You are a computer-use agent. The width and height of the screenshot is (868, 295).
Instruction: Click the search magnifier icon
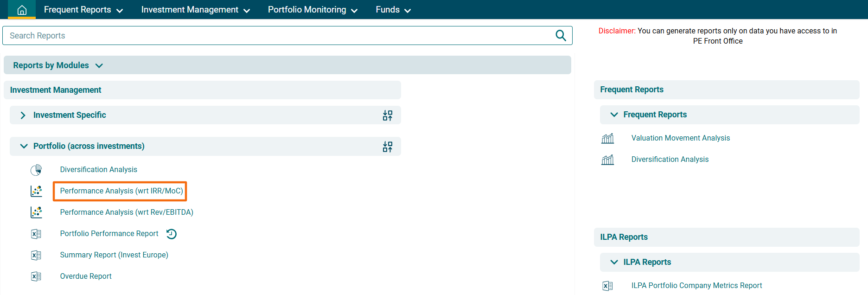point(561,36)
